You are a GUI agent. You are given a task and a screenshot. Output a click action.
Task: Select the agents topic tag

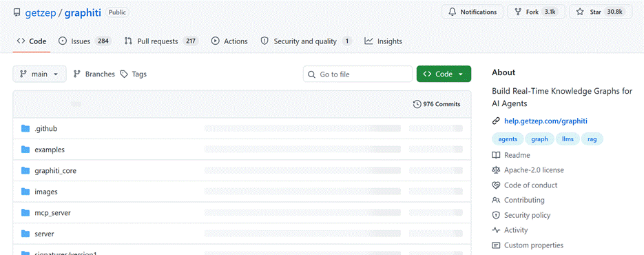coord(508,139)
